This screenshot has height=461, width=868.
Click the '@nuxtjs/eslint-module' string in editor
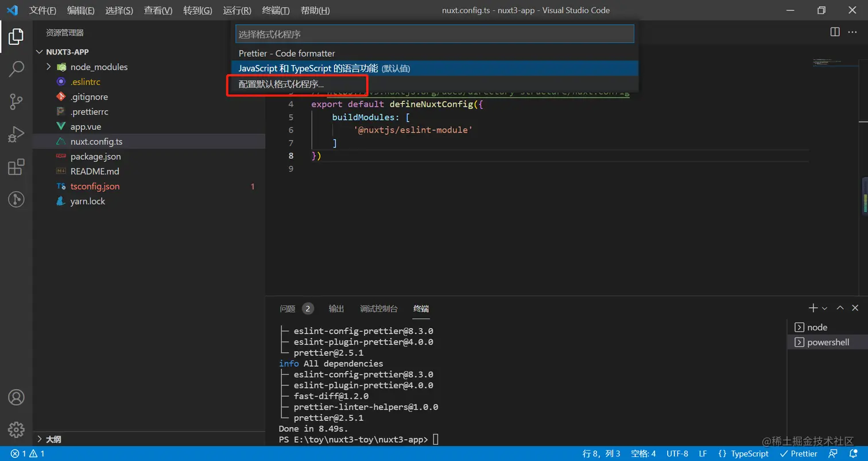tap(413, 130)
